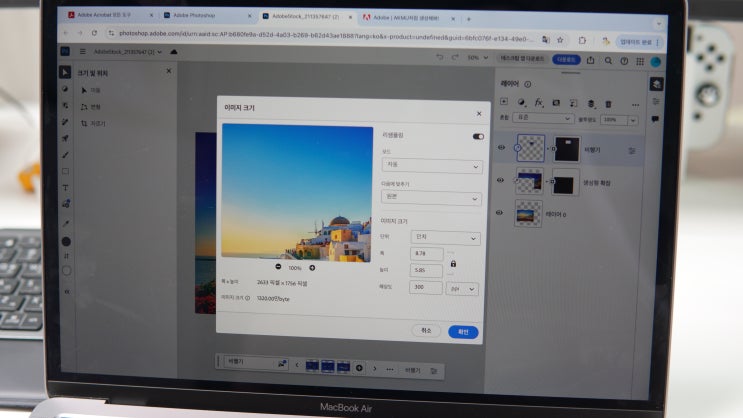This screenshot has height=418, width=743.
Task: Switch to the AdobeStock_211357647 browser tab
Action: click(306, 17)
